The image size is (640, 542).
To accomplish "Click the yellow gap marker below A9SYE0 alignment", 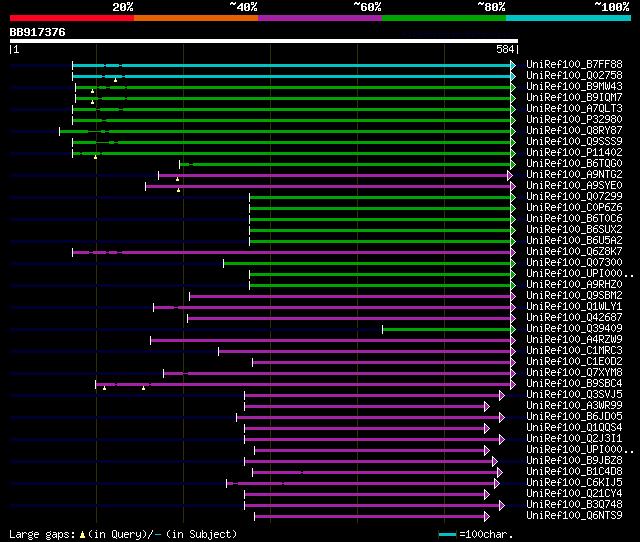I will pyautogui.click(x=178, y=190).
